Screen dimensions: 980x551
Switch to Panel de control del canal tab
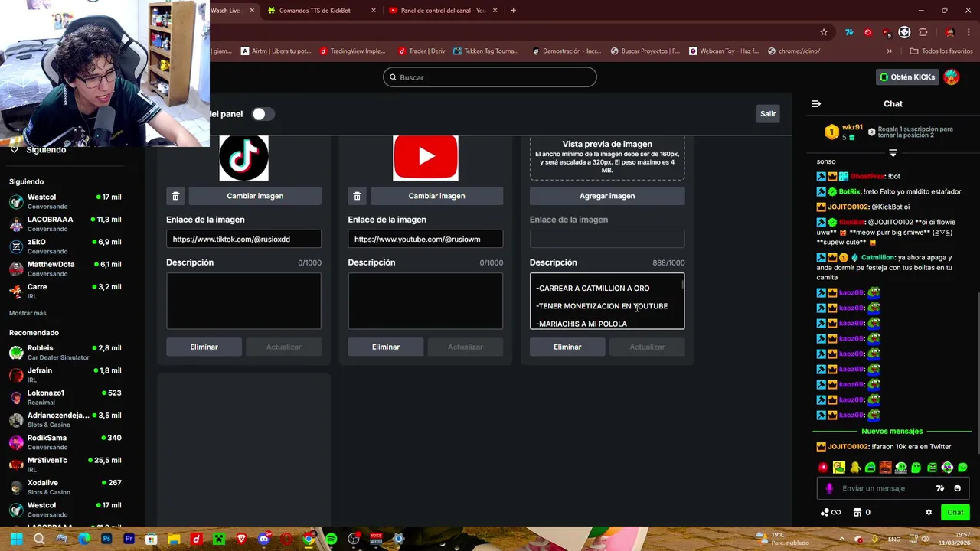point(443,10)
